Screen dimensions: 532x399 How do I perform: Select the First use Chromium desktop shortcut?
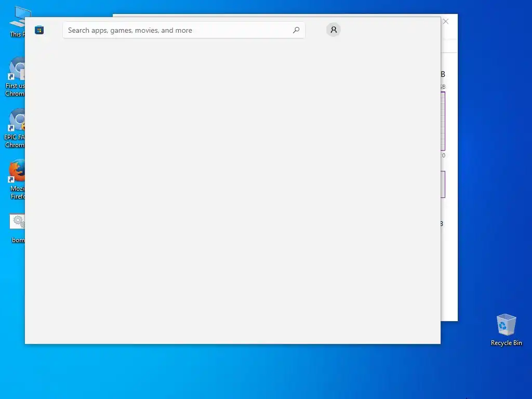tap(15, 77)
